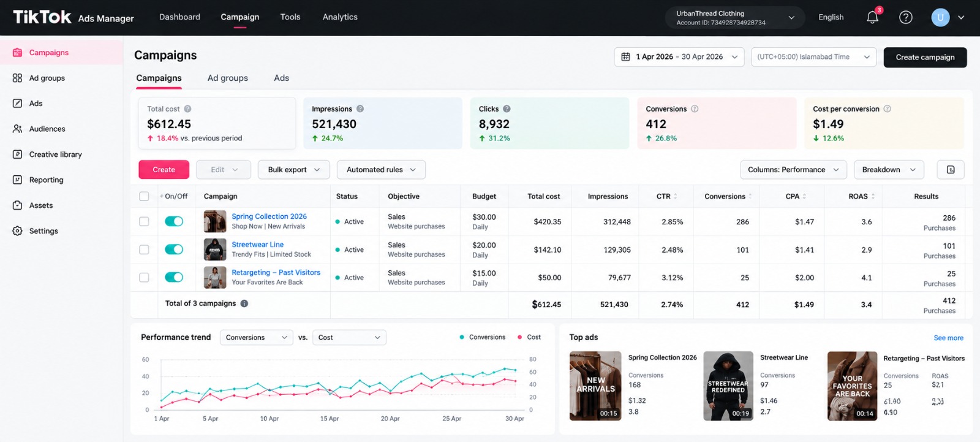Check the Spring Collection 2026 row checkbox
This screenshot has width=980, height=442.
coord(144,221)
